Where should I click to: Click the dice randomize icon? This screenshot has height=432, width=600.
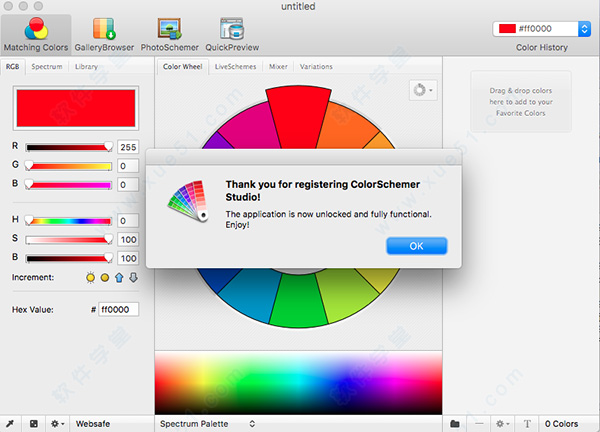click(34, 424)
